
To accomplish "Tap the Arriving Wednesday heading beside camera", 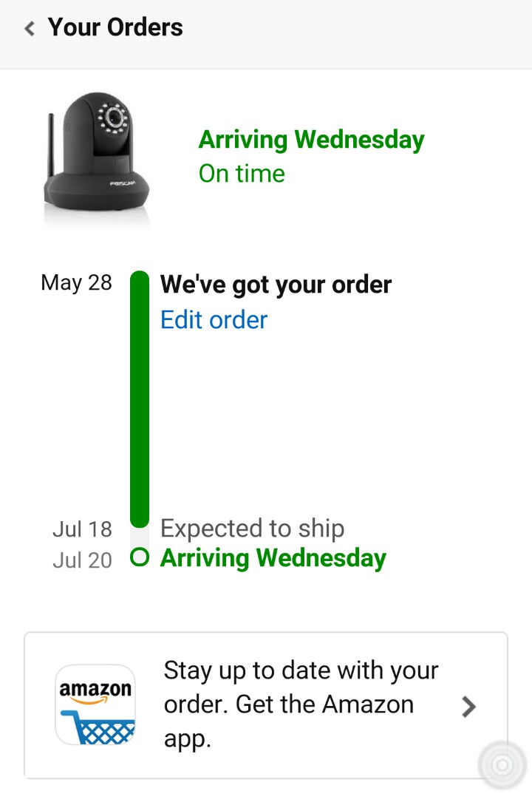I will click(311, 140).
